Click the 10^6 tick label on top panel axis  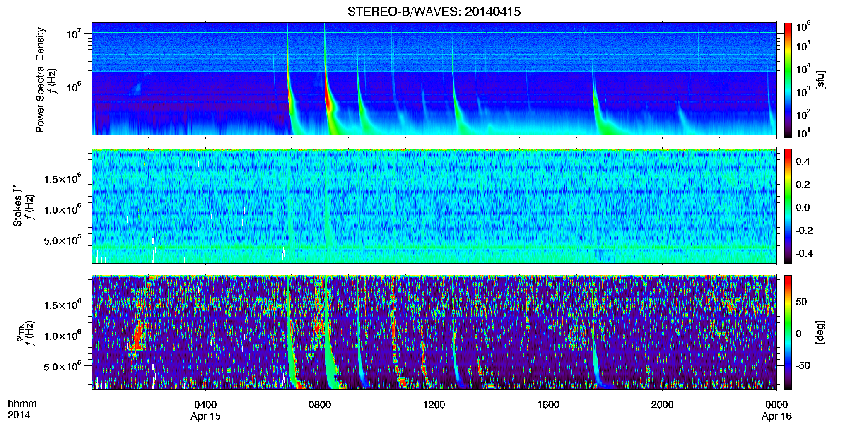tap(74, 87)
